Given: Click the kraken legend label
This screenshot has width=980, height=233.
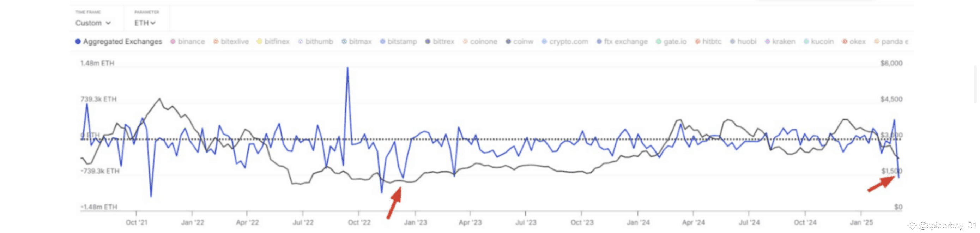Looking at the screenshot, I should click(784, 42).
